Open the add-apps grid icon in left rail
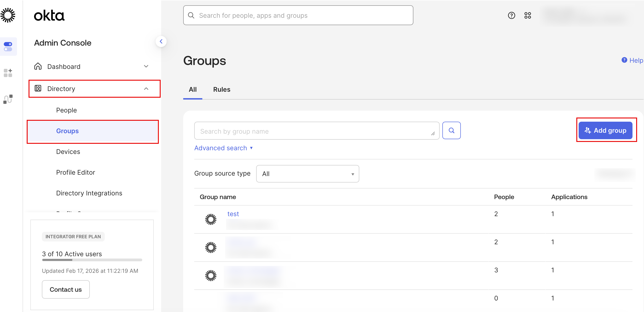This screenshot has width=644, height=312. tap(8, 73)
